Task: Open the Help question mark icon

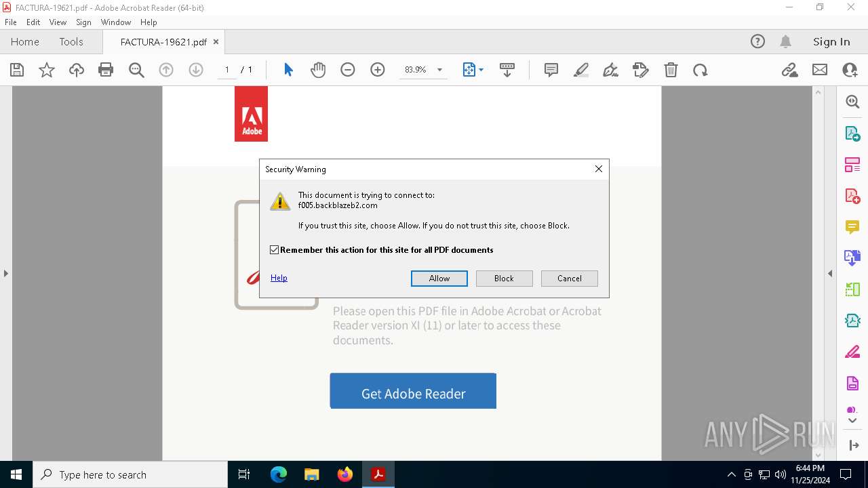Action: coord(757,41)
